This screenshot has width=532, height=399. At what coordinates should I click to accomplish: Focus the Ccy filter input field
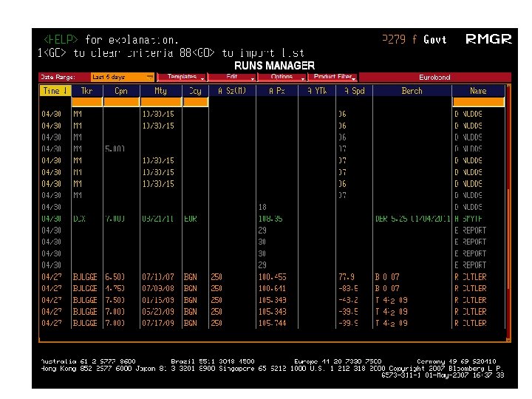[x=195, y=102]
